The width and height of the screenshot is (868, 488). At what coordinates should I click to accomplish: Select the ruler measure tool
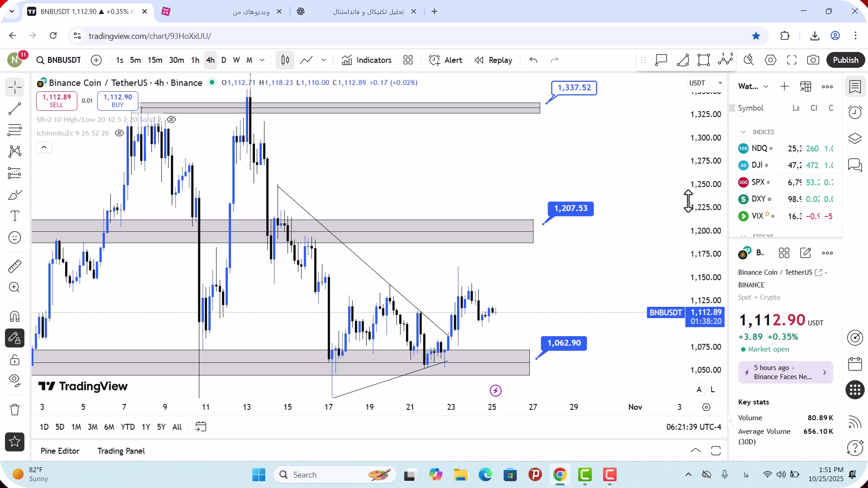point(14,266)
